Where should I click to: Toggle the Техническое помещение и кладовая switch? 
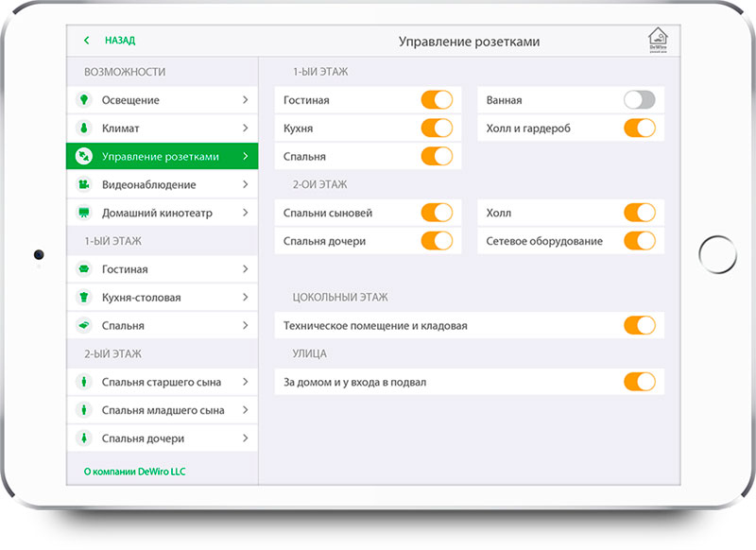tap(640, 325)
